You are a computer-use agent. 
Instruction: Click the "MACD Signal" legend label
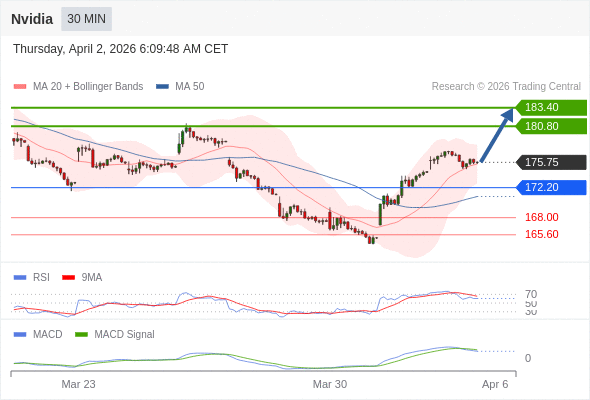[x=124, y=335]
